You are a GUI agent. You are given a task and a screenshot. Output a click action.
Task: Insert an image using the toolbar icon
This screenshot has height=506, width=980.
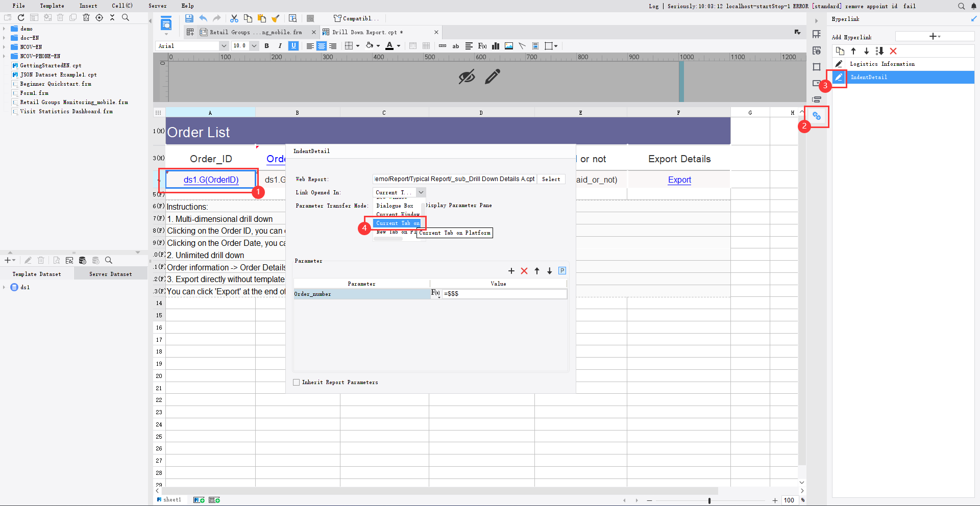pos(508,46)
